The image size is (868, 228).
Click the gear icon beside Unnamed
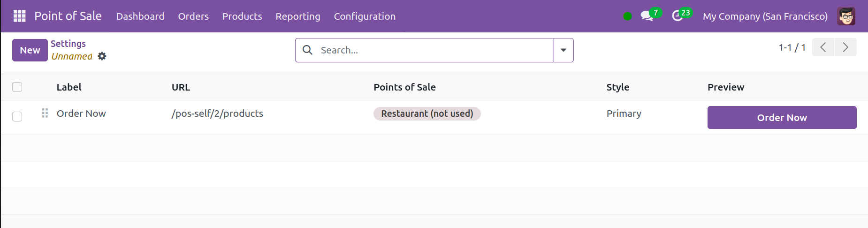pyautogui.click(x=102, y=56)
